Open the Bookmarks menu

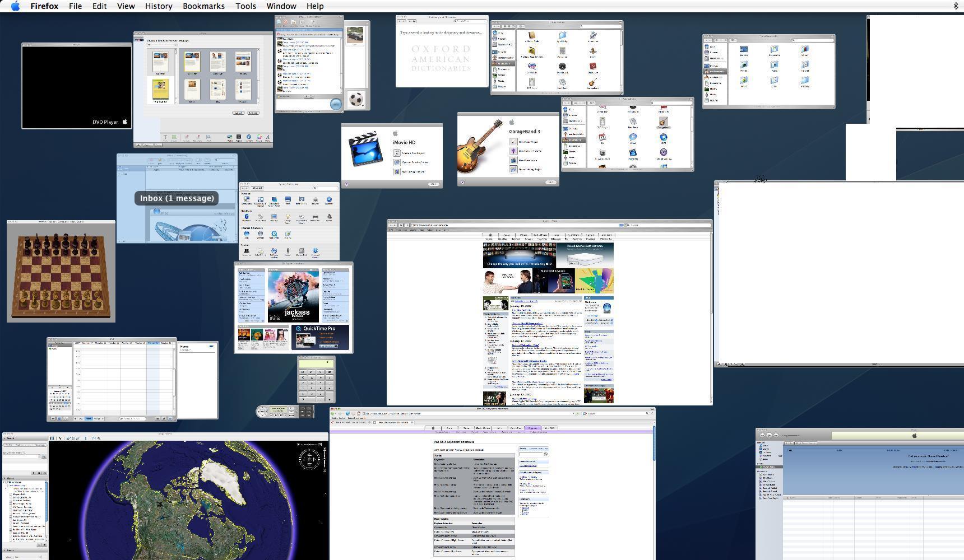pos(203,6)
